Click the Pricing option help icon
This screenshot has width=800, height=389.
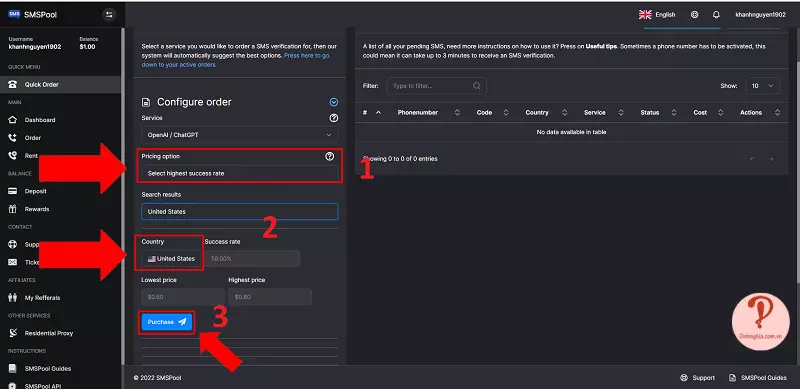(x=330, y=156)
